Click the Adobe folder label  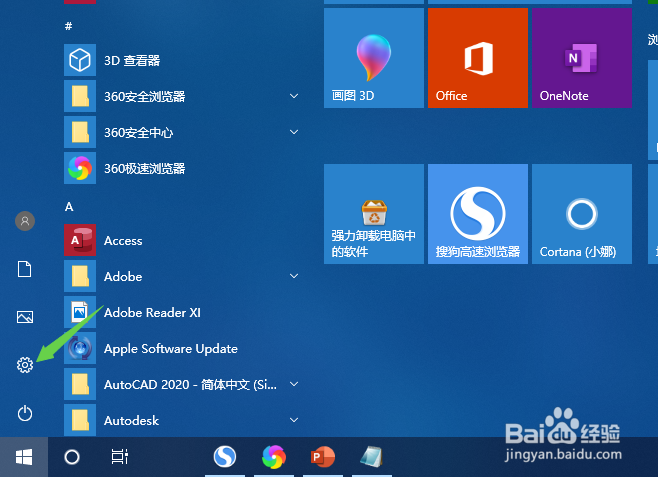point(123,276)
